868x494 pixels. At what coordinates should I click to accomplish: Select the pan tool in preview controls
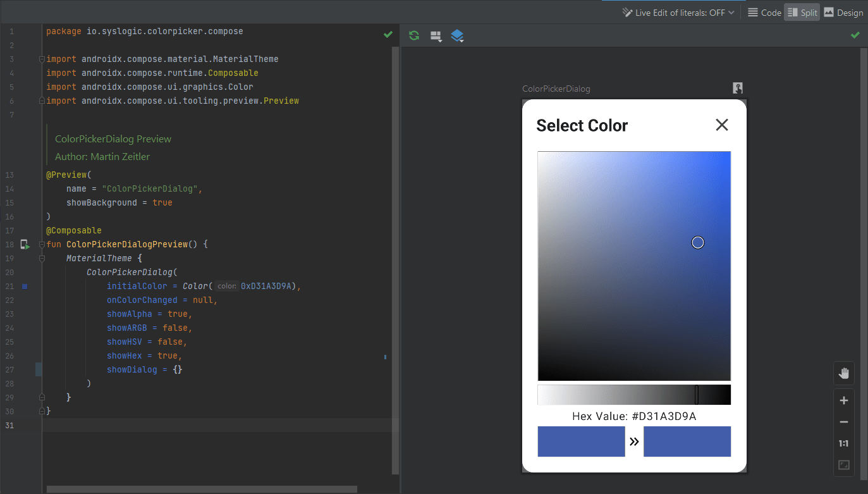843,373
